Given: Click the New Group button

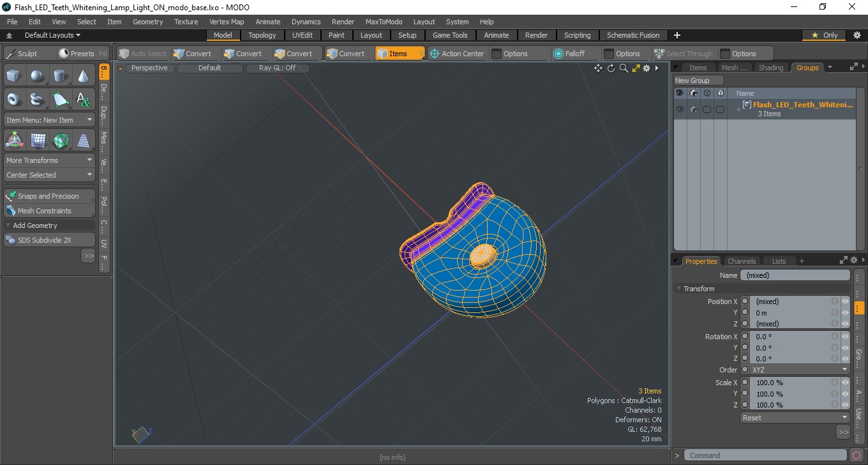Looking at the screenshot, I should coord(699,80).
